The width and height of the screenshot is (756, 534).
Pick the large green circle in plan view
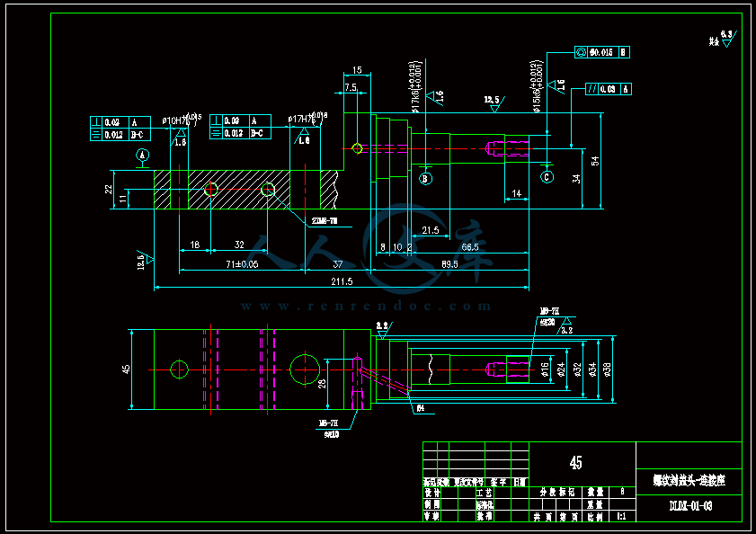click(305, 369)
